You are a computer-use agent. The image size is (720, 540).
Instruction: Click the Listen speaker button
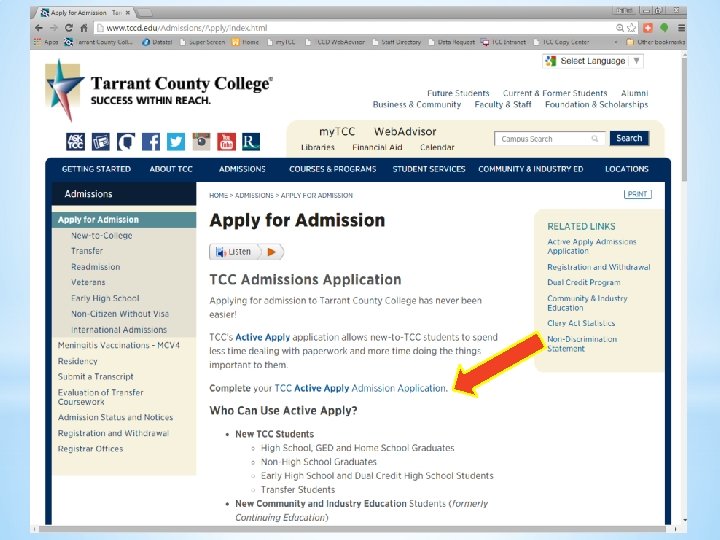234,252
